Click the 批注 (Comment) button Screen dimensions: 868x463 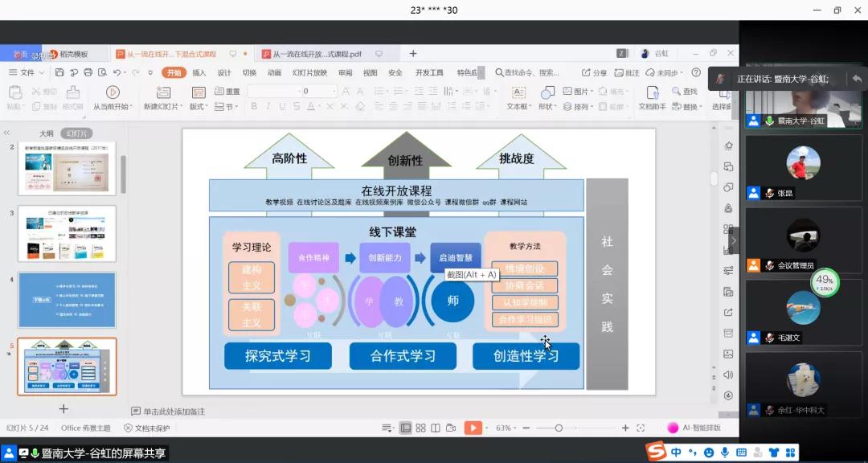pos(628,72)
